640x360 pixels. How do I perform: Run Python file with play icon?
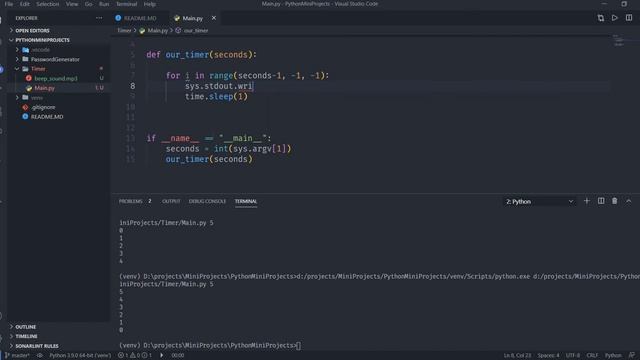[x=615, y=18]
